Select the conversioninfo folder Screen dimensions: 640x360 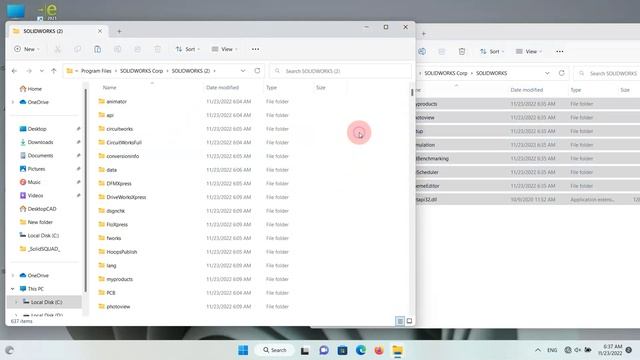point(122,156)
